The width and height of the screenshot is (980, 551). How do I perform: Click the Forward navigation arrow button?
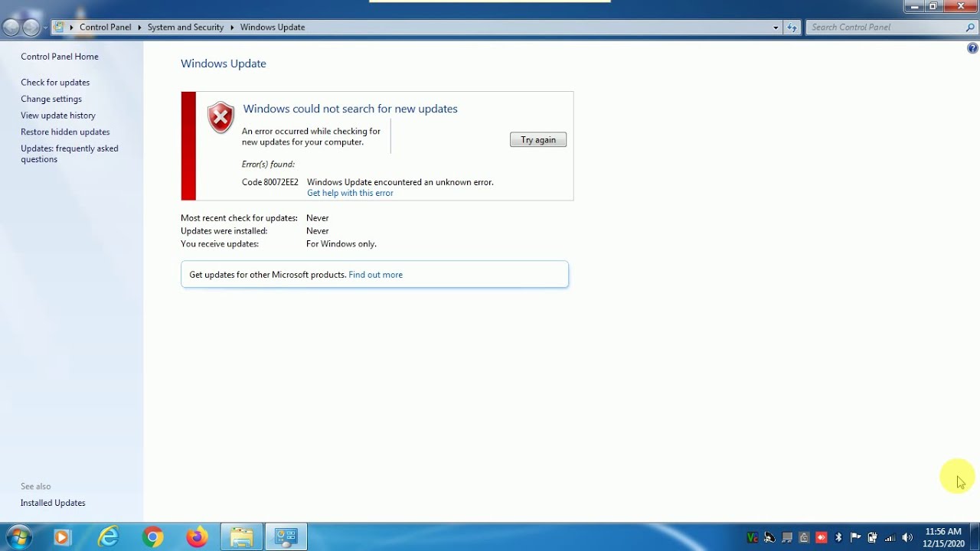(x=31, y=28)
